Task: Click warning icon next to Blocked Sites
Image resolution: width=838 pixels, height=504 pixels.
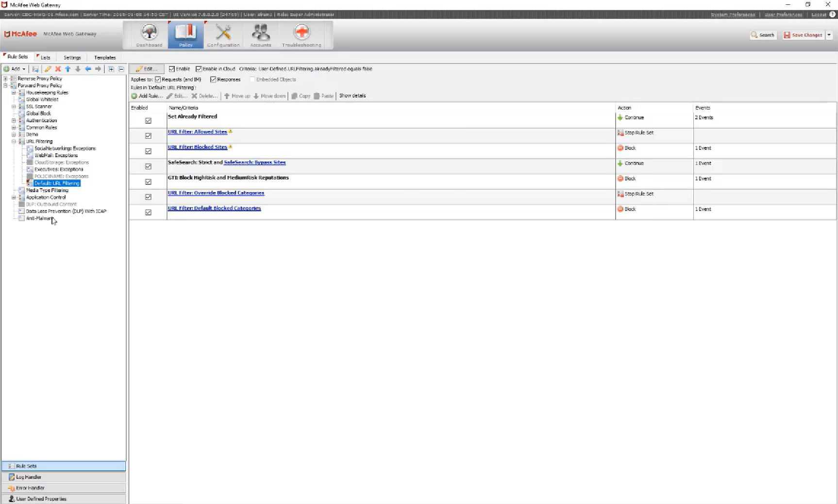Action: (x=231, y=146)
